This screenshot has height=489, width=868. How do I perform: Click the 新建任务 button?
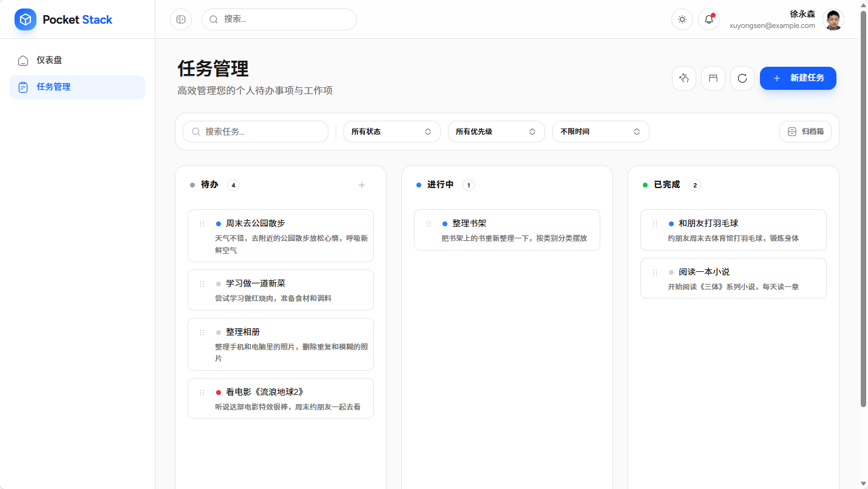coord(798,78)
